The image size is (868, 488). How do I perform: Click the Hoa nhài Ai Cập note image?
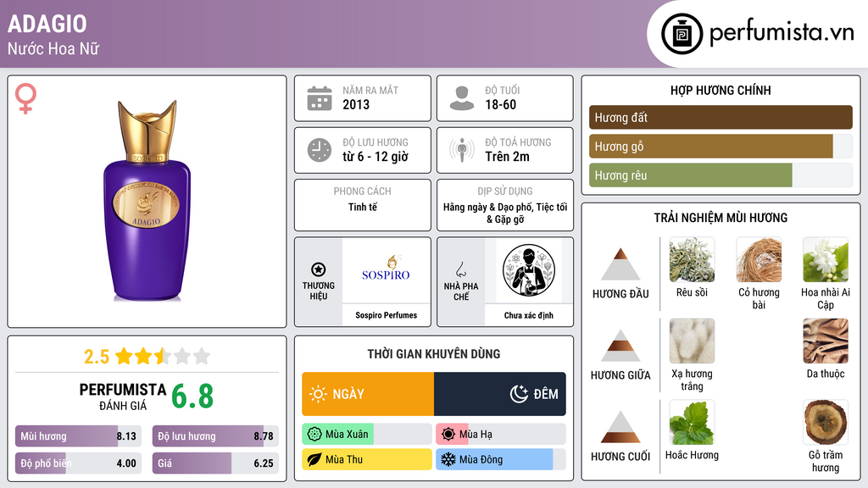pyautogui.click(x=826, y=259)
